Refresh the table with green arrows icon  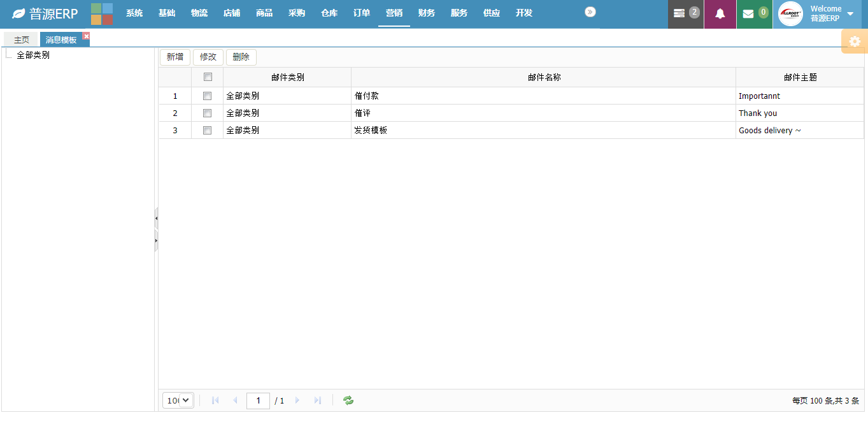348,400
